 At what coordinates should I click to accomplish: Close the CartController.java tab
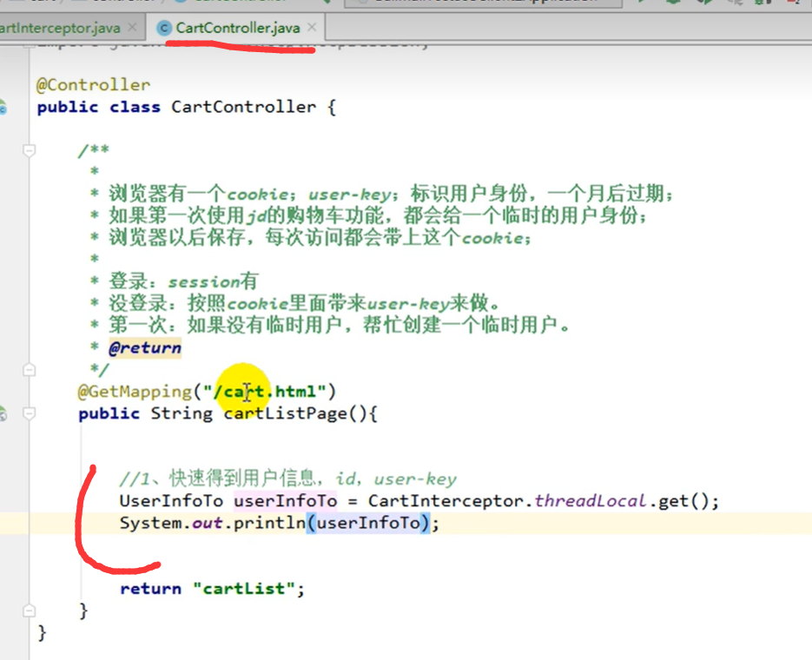tap(312, 27)
